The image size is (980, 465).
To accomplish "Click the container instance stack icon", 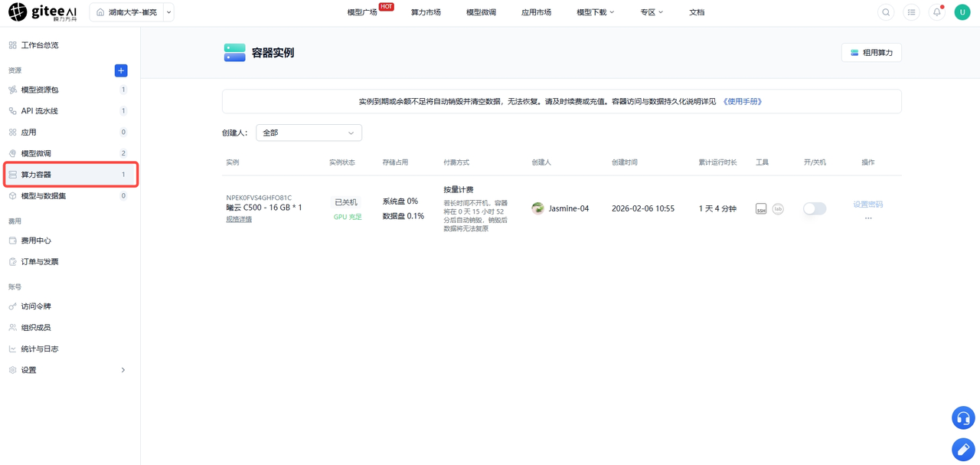I will [x=235, y=53].
